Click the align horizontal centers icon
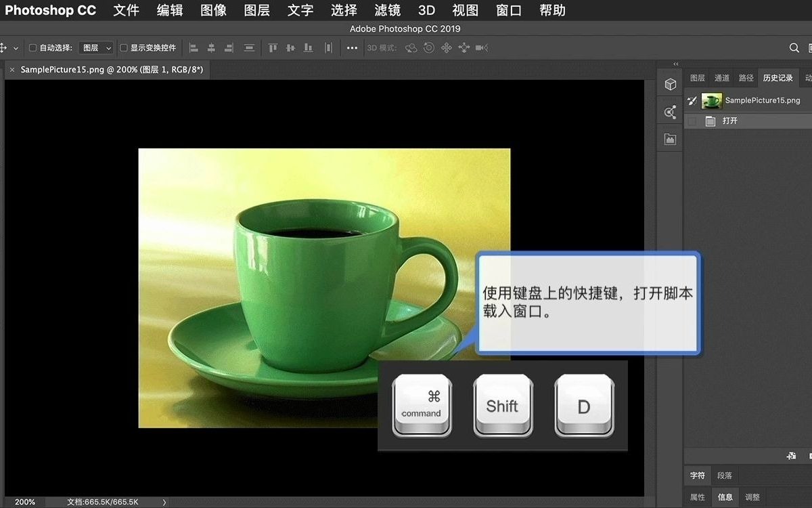 coord(210,47)
